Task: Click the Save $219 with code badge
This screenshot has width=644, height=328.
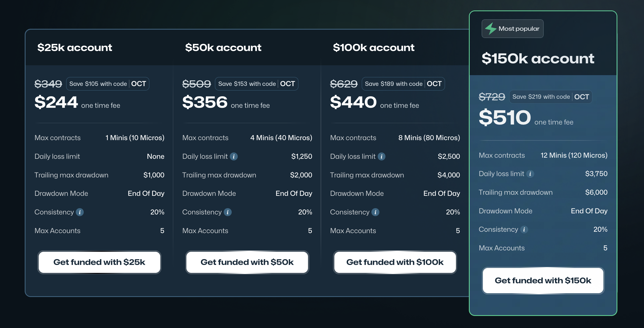Action: tap(550, 97)
